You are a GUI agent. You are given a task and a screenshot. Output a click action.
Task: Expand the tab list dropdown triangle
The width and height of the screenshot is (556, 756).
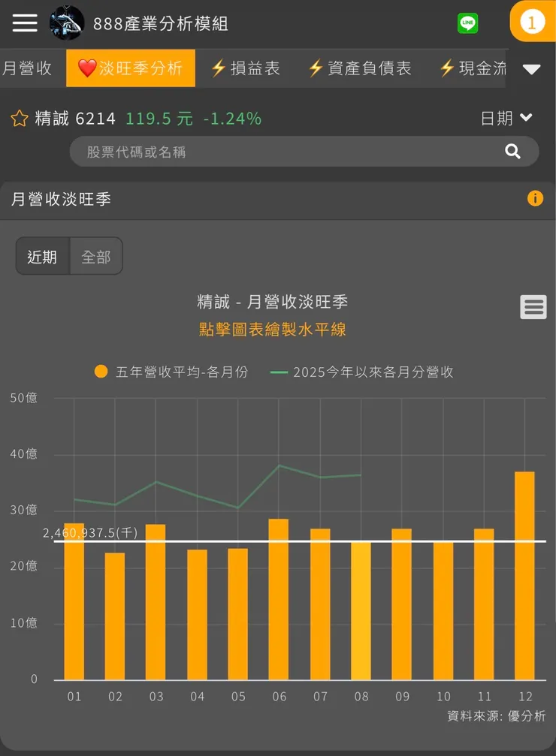(531, 69)
